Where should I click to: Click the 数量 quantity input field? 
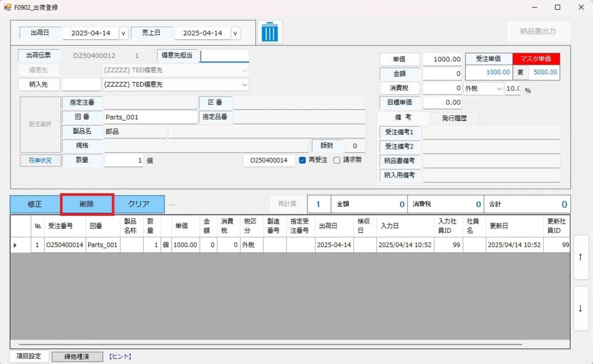pyautogui.click(x=124, y=161)
